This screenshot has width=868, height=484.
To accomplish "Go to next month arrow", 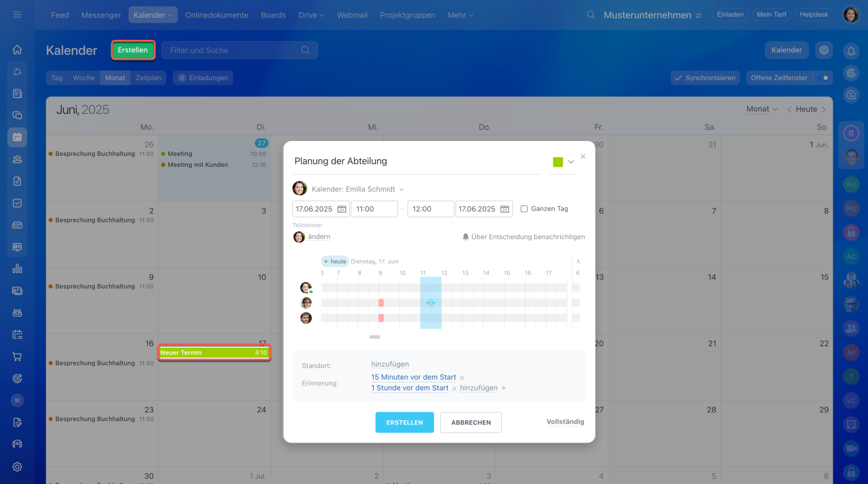I will [823, 109].
